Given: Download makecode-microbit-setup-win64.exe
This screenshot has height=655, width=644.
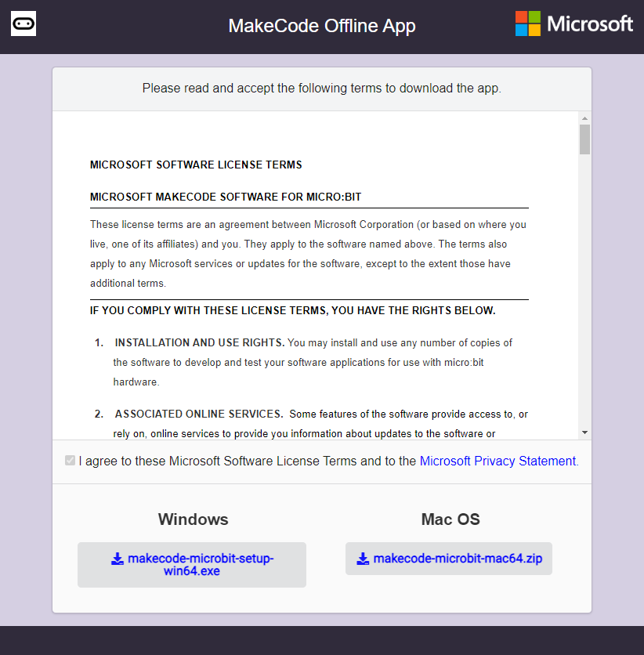Looking at the screenshot, I should pos(192,565).
